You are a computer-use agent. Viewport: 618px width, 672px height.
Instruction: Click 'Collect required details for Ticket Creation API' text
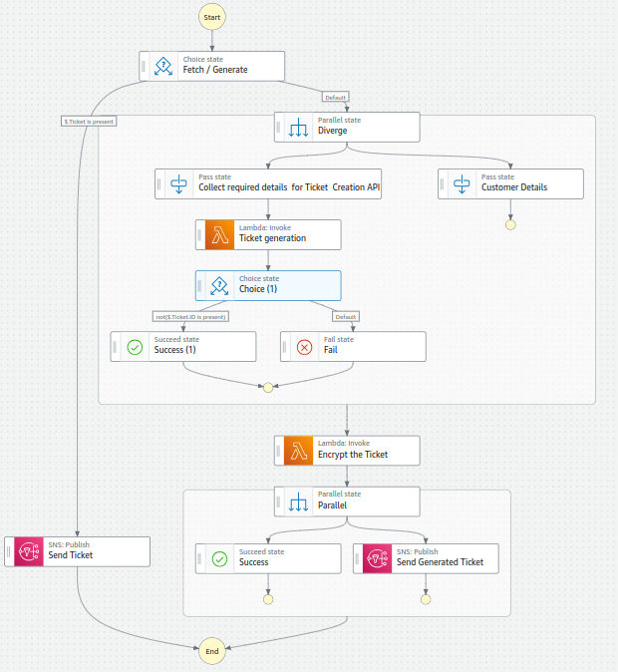(x=289, y=187)
